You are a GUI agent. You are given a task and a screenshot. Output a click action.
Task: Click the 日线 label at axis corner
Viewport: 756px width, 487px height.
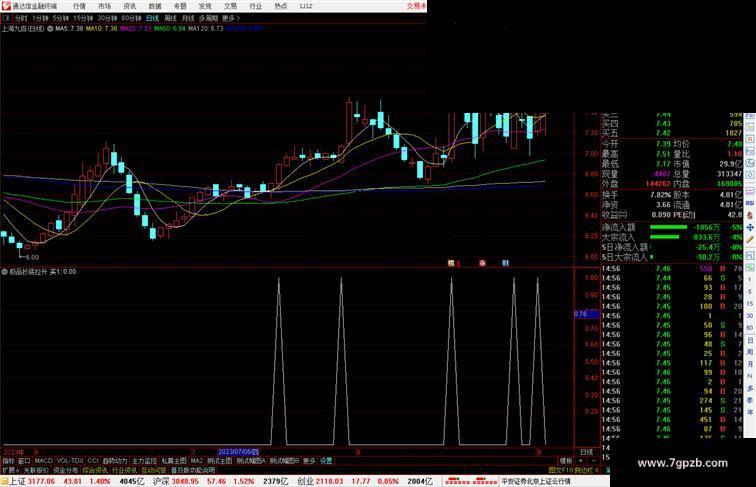click(x=587, y=452)
